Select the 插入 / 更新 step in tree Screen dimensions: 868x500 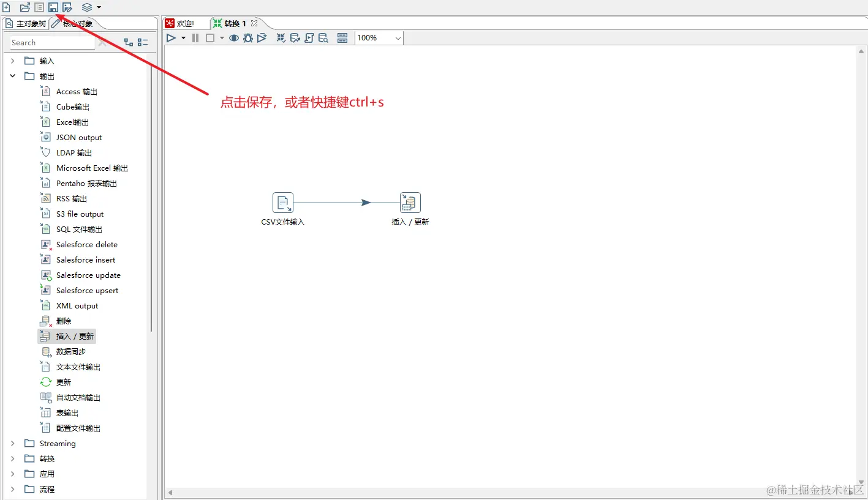[67, 337]
